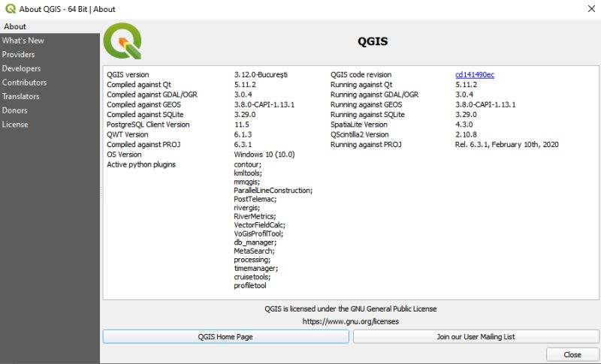This screenshot has width=601, height=364.
Task: Select the About tab
Action: point(50,26)
